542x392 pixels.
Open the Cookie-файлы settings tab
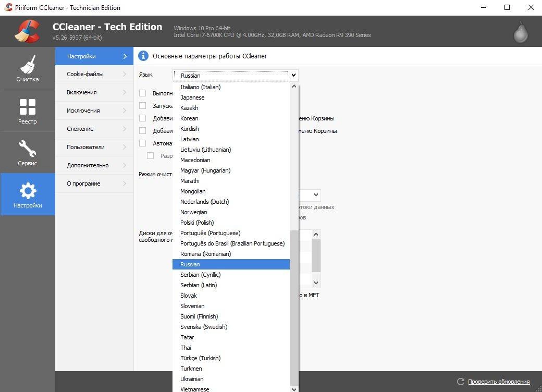coord(94,74)
